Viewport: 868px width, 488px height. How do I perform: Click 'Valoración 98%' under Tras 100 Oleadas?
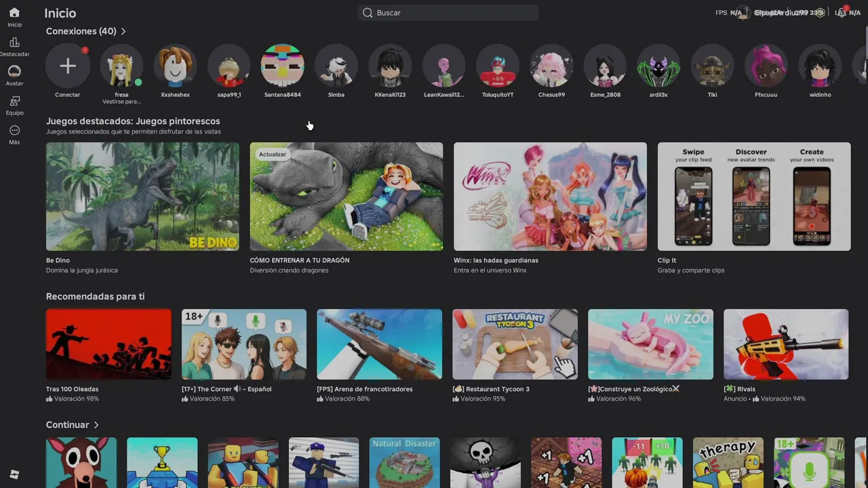73,399
